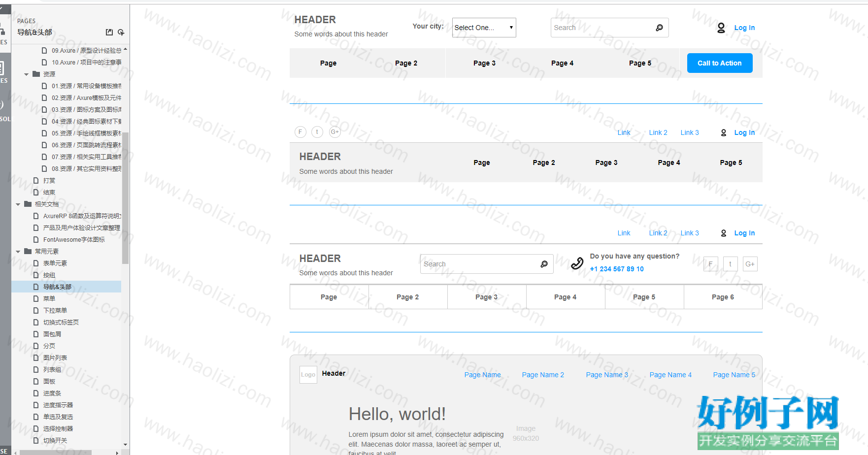Click the search pages icon in the PAGES header
The height and width of the screenshot is (455, 868).
click(x=121, y=32)
